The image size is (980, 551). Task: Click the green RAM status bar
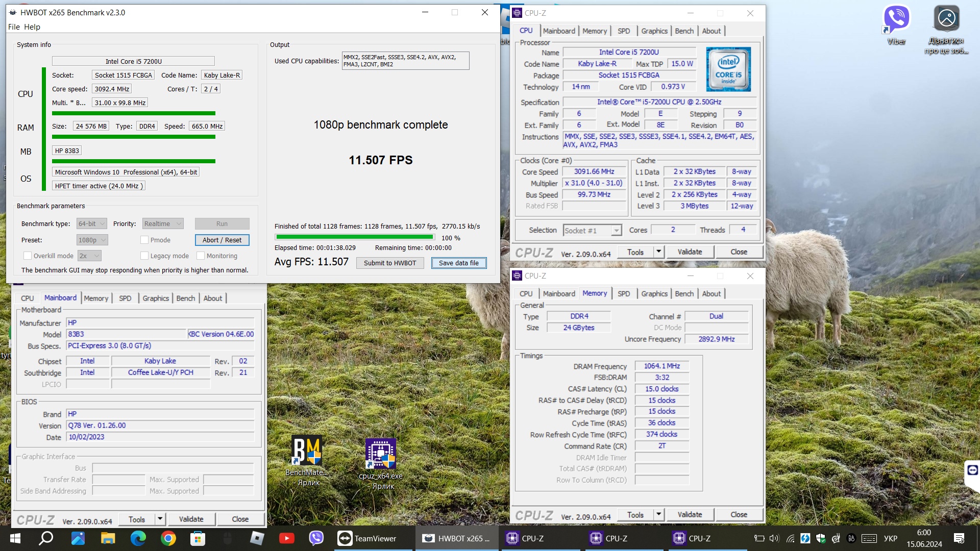(134, 137)
